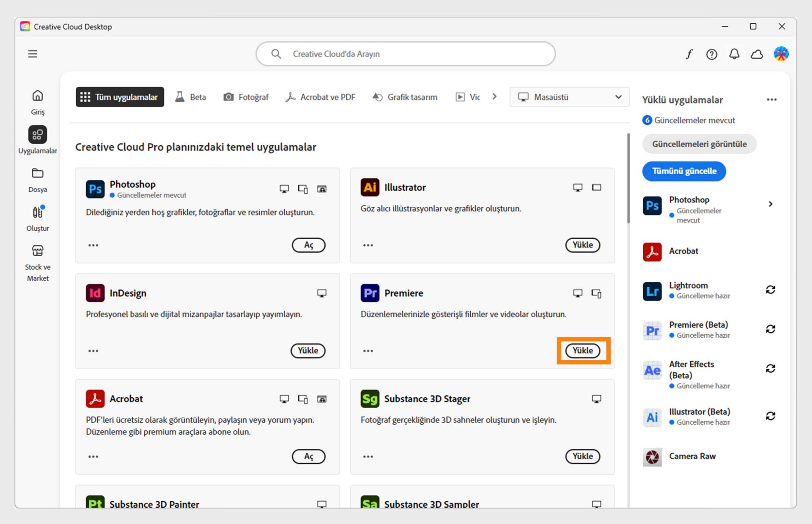812x524 pixels.
Task: Open more options on Photoshop card
Action: point(93,245)
